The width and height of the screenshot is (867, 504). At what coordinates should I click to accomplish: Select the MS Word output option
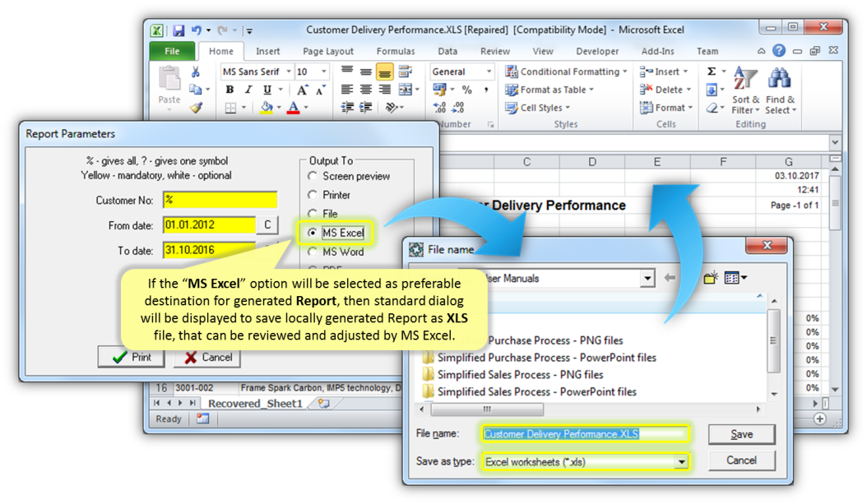click(313, 252)
